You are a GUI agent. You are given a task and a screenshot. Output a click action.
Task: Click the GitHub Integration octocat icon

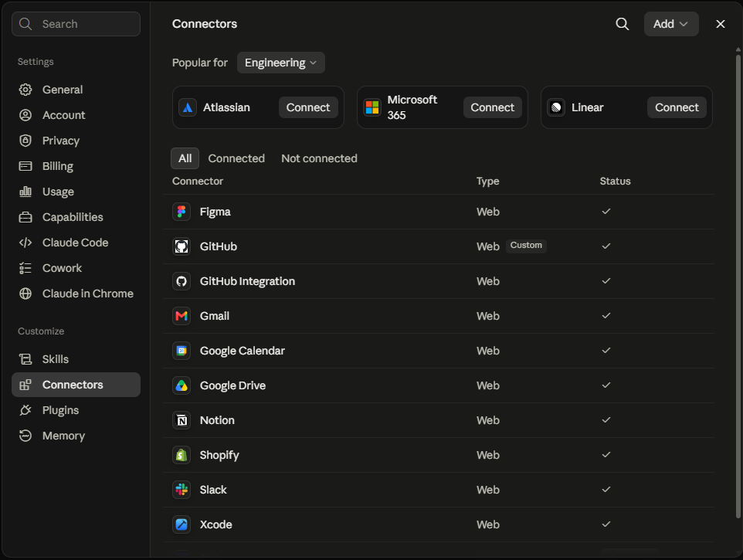coord(182,281)
